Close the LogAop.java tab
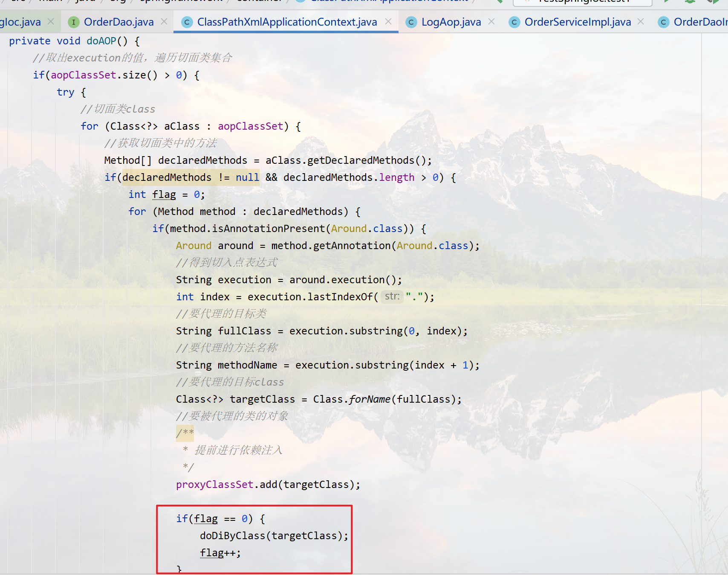The height and width of the screenshot is (575, 728). (491, 21)
